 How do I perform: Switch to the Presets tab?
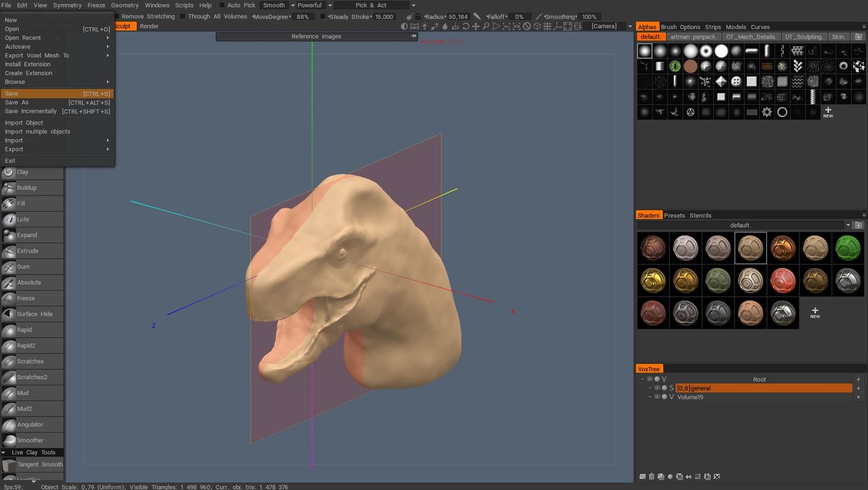674,216
